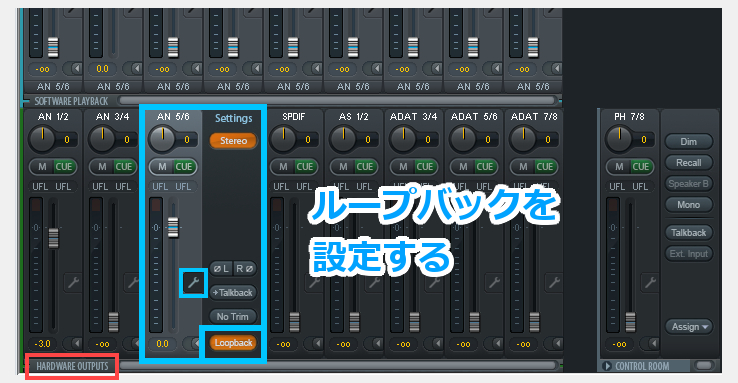Toggle CUE on ADAT 7/8
Viewport: 738px width, 383px height.
(x=545, y=167)
